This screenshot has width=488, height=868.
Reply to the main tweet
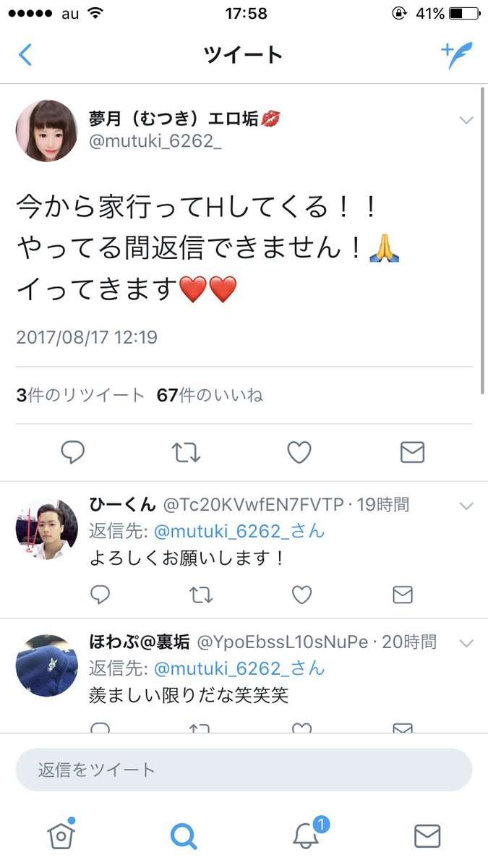coord(72,453)
